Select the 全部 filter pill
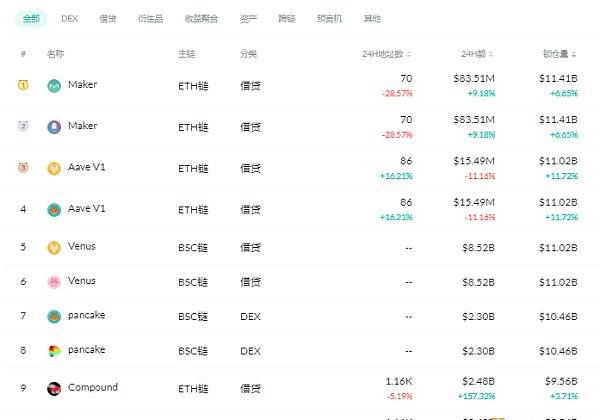600x420 pixels. tap(31, 18)
